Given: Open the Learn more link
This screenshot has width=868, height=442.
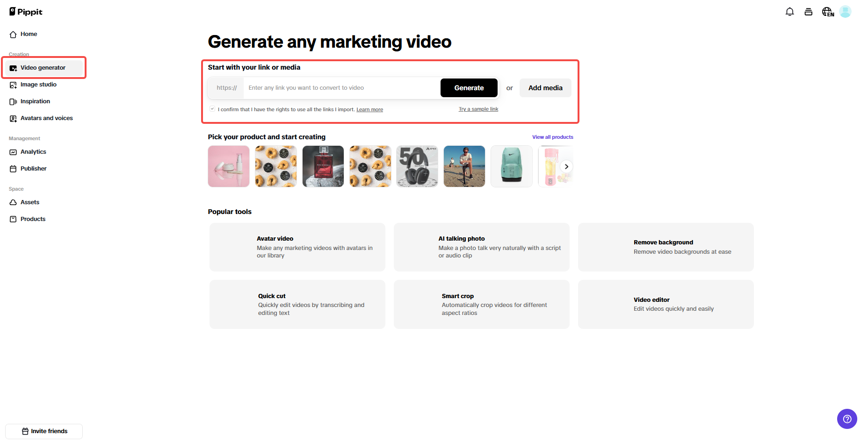Looking at the screenshot, I should coord(369,109).
